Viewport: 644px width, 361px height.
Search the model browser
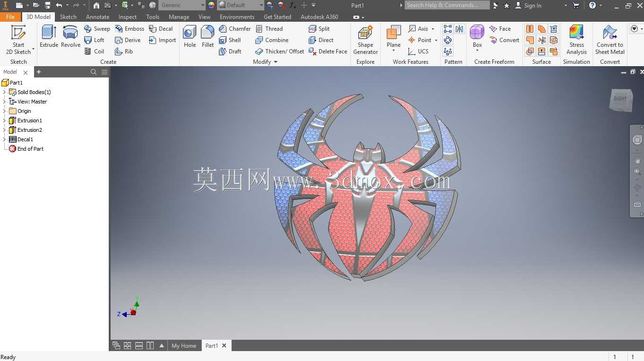point(94,72)
